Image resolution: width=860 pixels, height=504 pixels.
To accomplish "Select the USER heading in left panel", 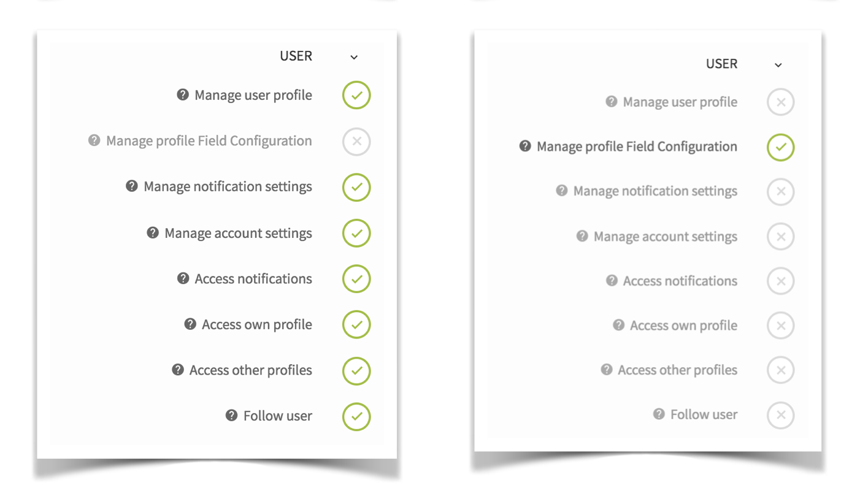I will point(296,56).
